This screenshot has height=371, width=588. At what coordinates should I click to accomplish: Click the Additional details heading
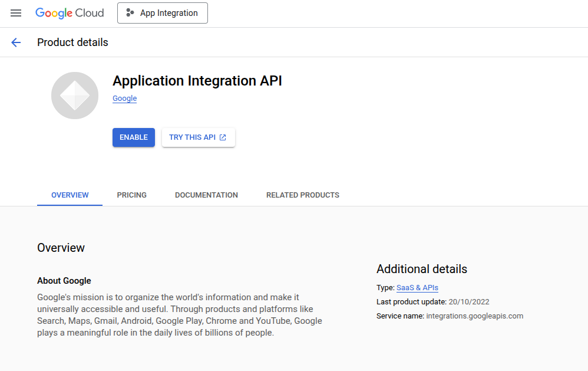click(x=421, y=269)
